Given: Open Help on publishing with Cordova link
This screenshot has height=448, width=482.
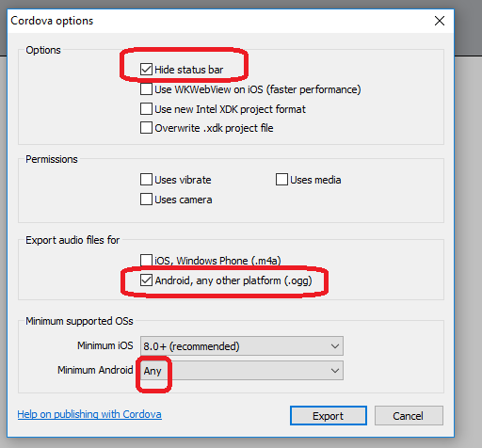Looking at the screenshot, I should tap(89, 414).
